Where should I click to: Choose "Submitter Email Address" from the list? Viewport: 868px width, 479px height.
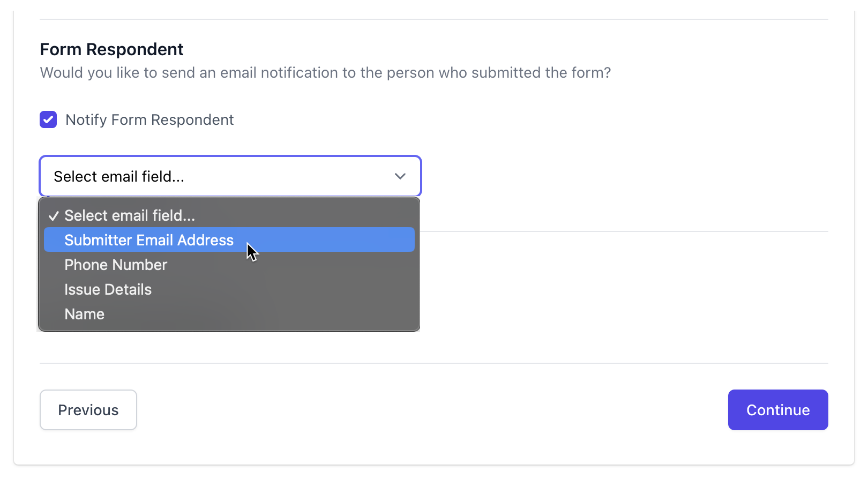pos(149,240)
